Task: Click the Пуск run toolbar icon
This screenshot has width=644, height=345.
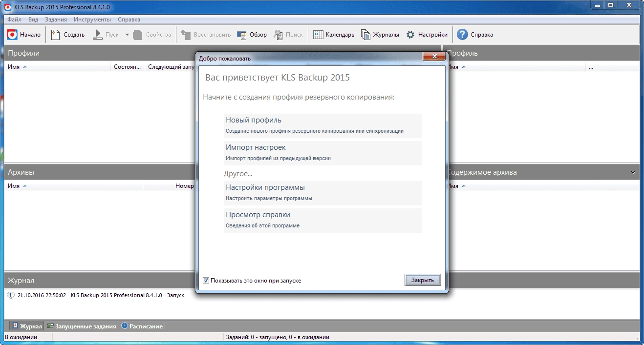Action: tap(97, 35)
